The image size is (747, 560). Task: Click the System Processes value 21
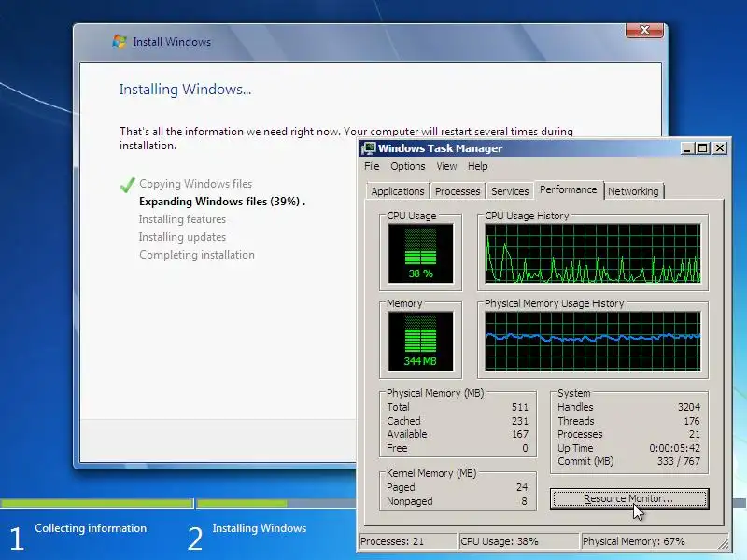(695, 434)
